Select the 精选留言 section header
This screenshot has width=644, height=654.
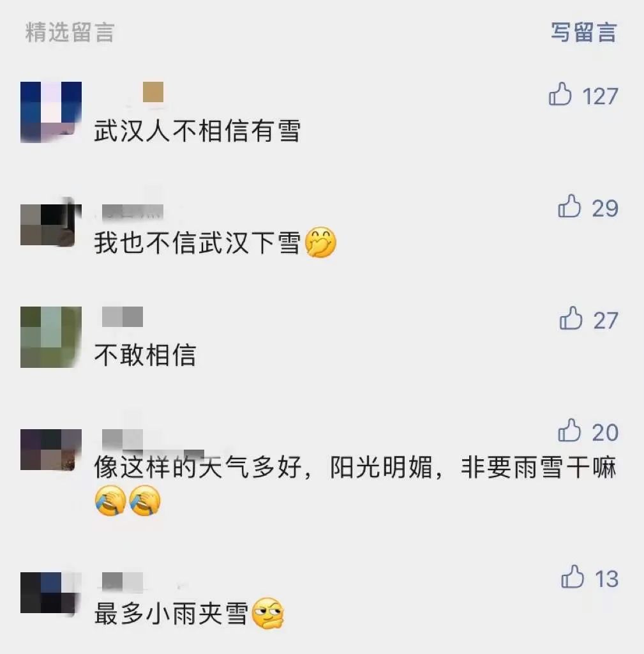(x=70, y=32)
